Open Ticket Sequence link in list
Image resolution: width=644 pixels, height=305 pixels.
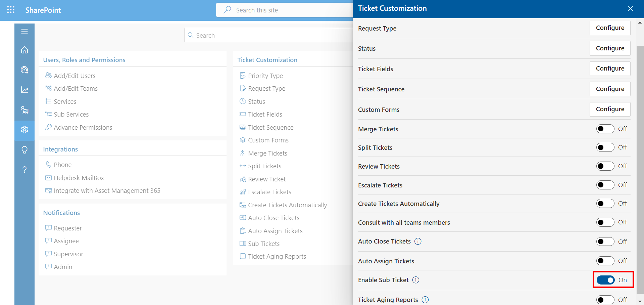coord(271,128)
